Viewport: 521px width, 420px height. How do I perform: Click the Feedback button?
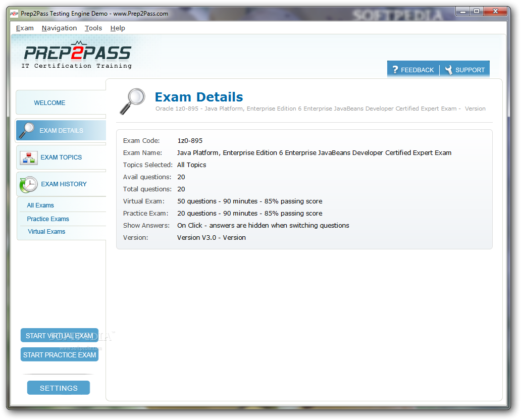tap(413, 70)
